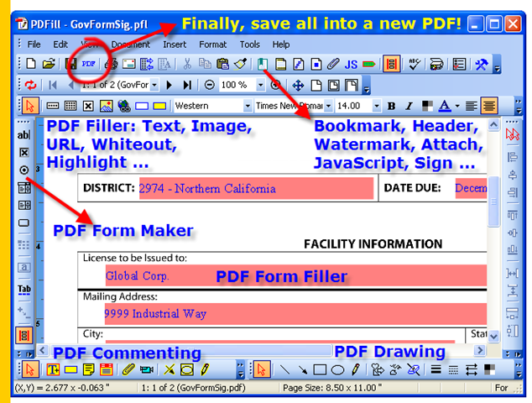532x403 pixels.
Task: Click the video camera icon in commenting toolbar
Action: 147,369
